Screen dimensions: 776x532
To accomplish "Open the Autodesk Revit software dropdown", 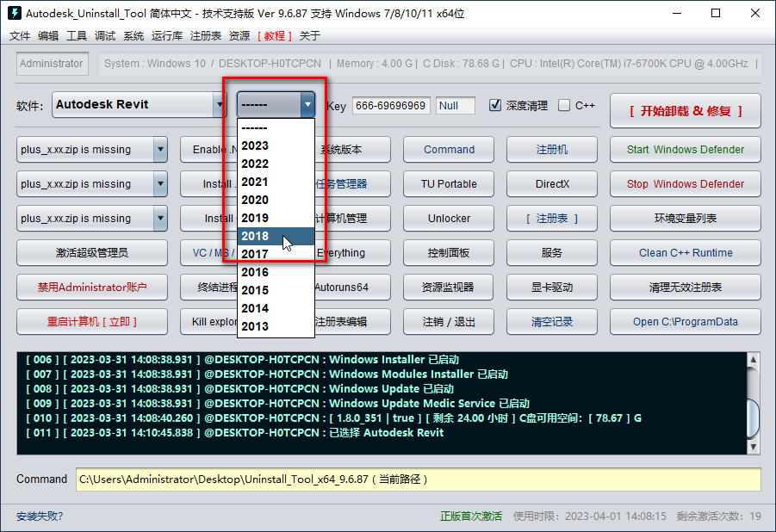I will 139,104.
